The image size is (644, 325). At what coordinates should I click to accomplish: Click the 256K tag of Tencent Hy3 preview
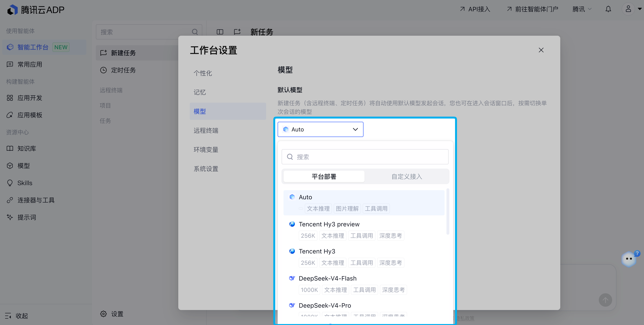point(308,235)
